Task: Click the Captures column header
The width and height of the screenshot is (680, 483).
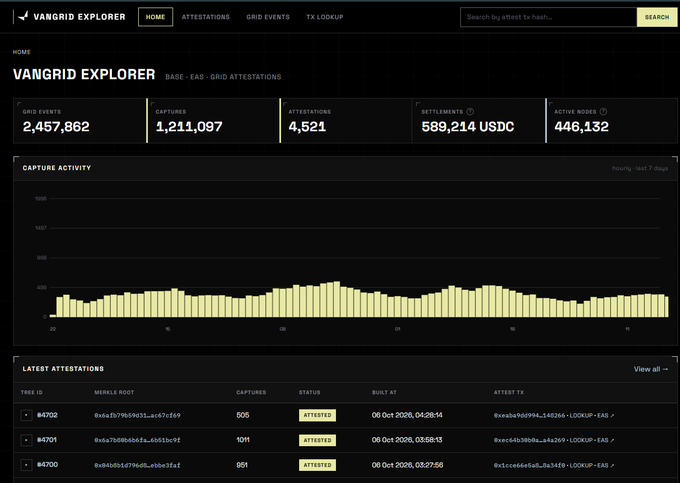Action: 251,392
